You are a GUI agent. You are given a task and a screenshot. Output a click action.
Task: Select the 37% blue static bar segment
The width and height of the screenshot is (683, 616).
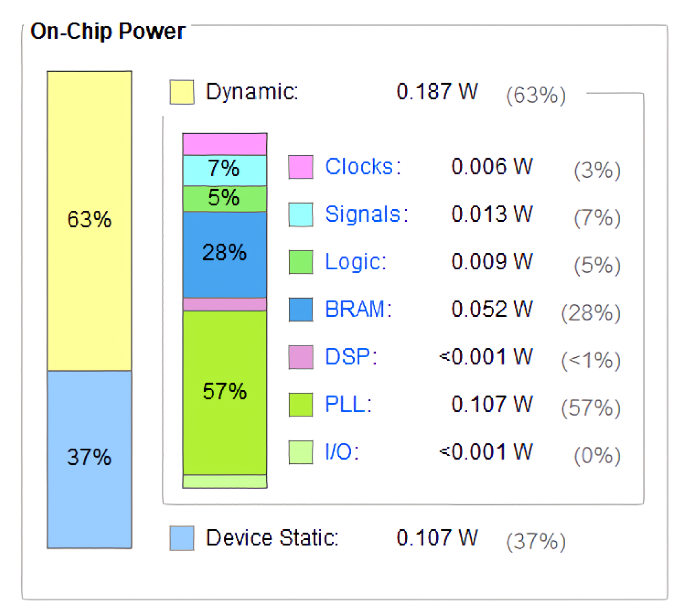90,460
